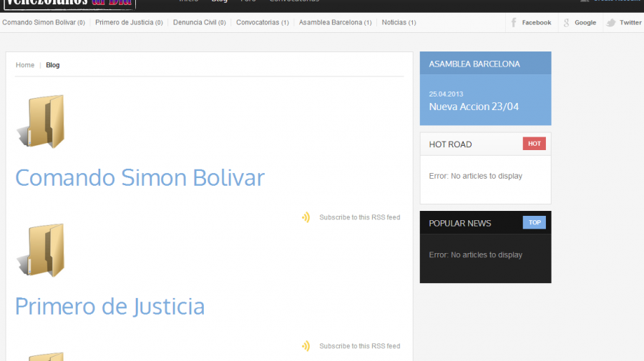
Task: Click the ASAMBLEA BARCELONA panel header
Action: (x=485, y=64)
